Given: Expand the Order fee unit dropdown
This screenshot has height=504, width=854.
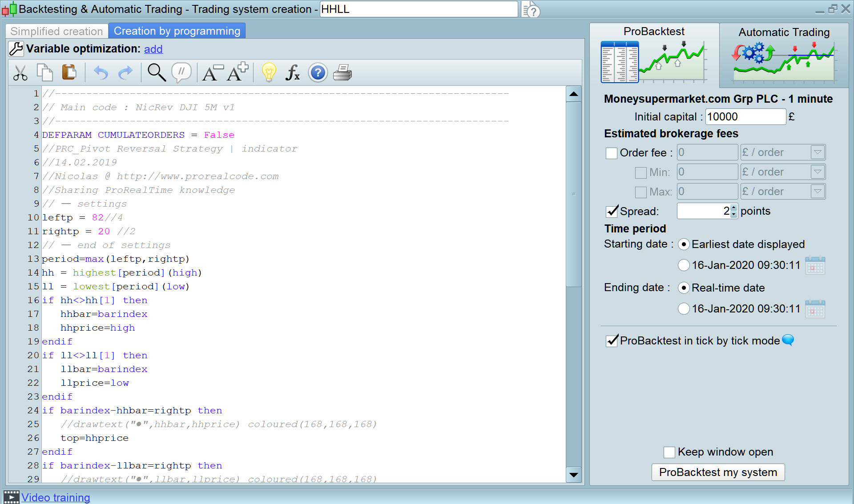Looking at the screenshot, I should (818, 152).
